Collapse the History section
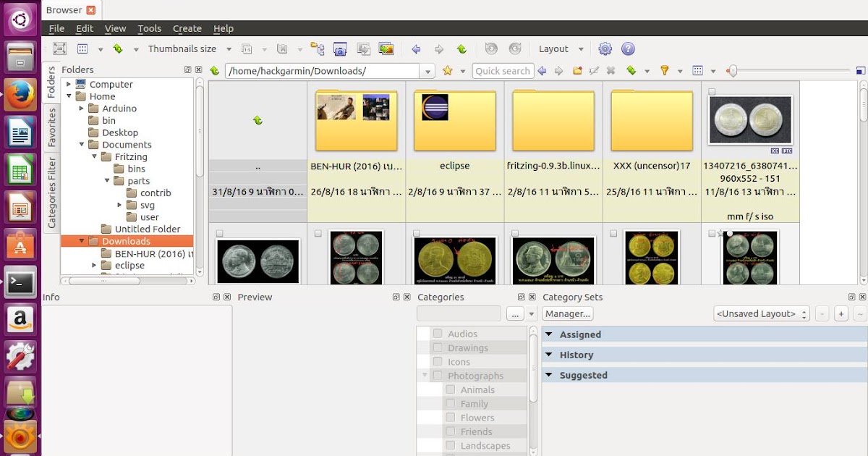This screenshot has width=868, height=456. 548,355
